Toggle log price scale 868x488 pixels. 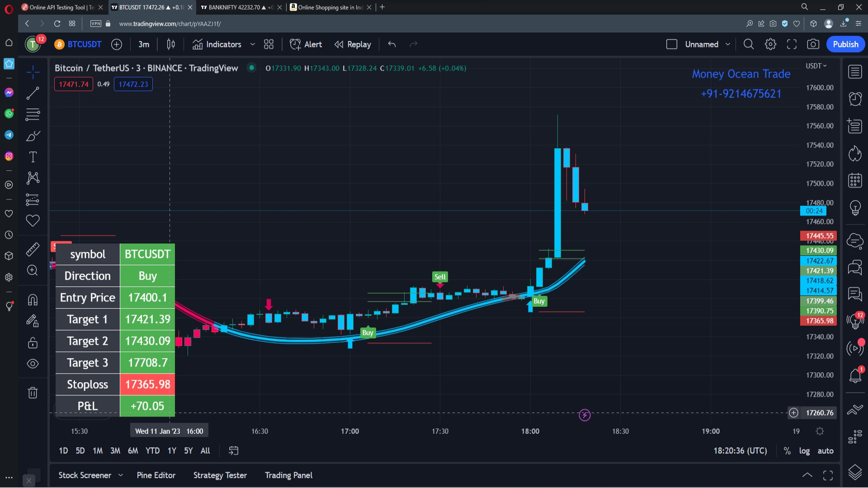(x=804, y=451)
